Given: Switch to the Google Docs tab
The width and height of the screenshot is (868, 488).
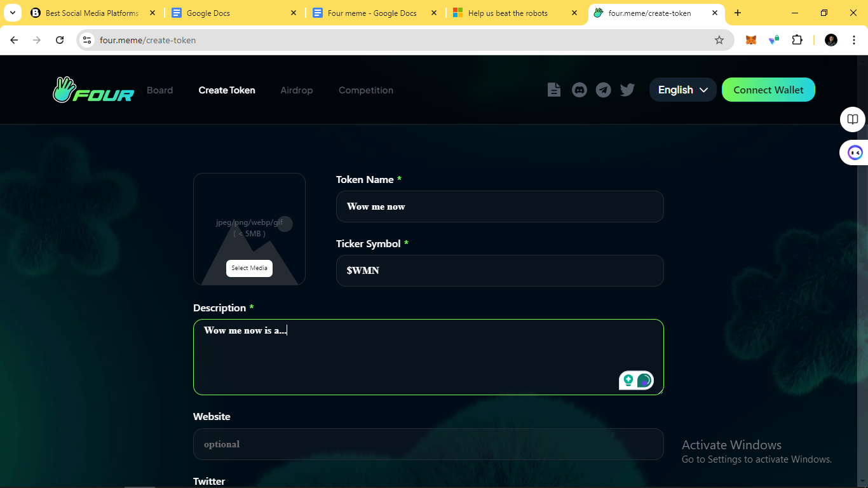Looking at the screenshot, I should coord(234,13).
